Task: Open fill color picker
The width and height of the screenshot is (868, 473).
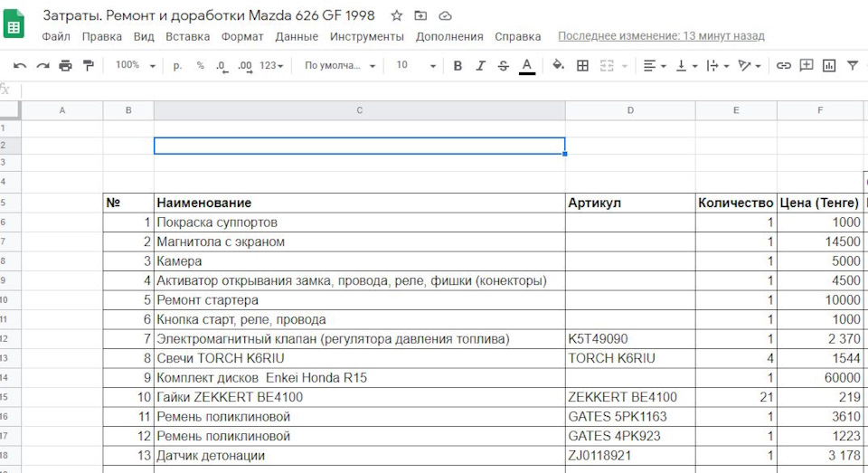Action: pyautogui.click(x=558, y=65)
